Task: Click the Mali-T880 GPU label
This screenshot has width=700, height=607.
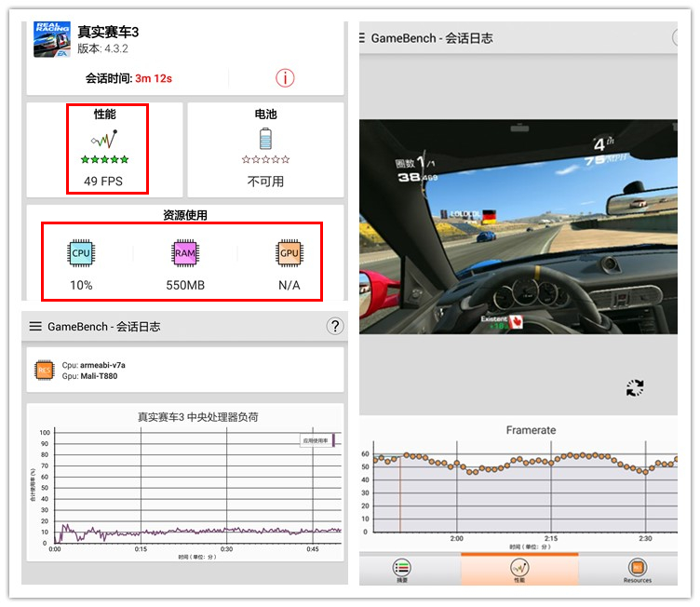Action: click(99, 376)
